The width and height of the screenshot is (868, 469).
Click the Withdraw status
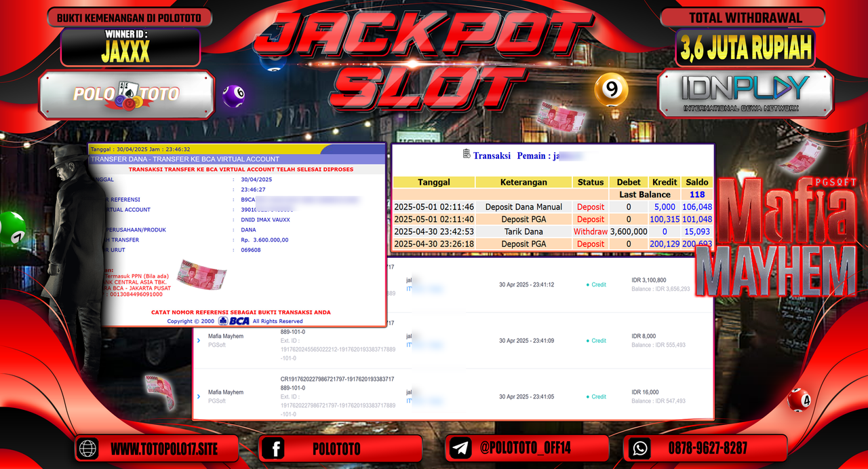coord(591,231)
